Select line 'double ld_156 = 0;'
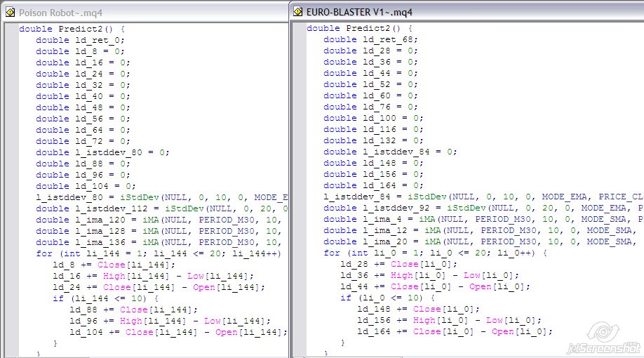 click(x=373, y=174)
